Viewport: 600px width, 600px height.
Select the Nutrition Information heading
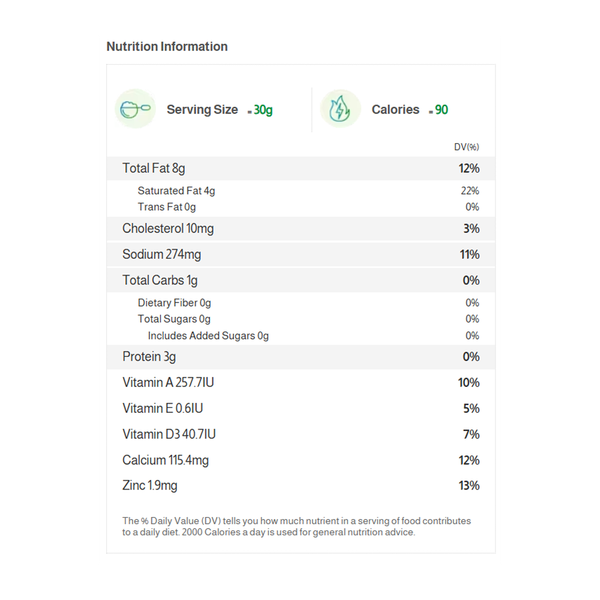point(167,47)
